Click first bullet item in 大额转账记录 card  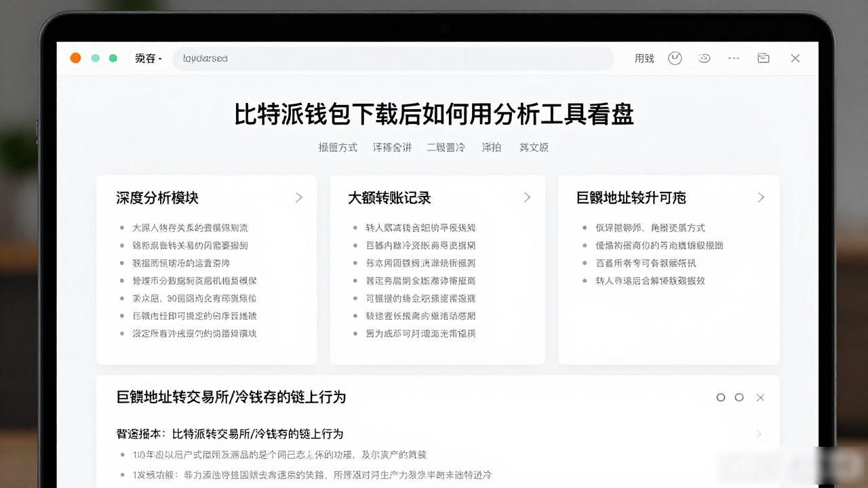[420, 228]
